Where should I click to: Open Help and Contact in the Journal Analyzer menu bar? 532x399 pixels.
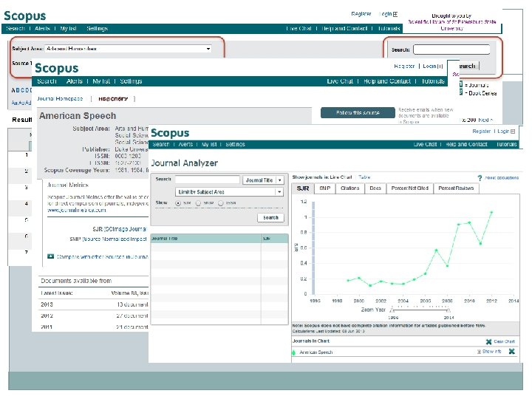click(466, 145)
